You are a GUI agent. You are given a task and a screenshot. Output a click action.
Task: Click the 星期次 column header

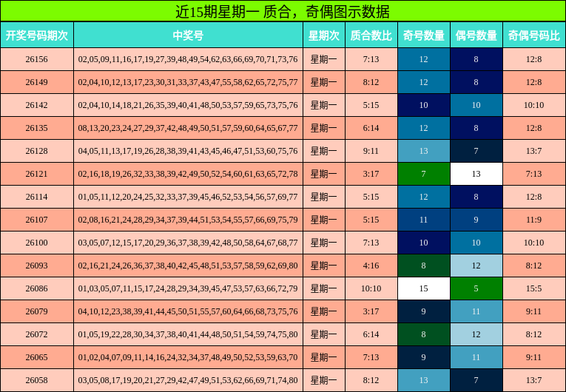pyautogui.click(x=324, y=35)
